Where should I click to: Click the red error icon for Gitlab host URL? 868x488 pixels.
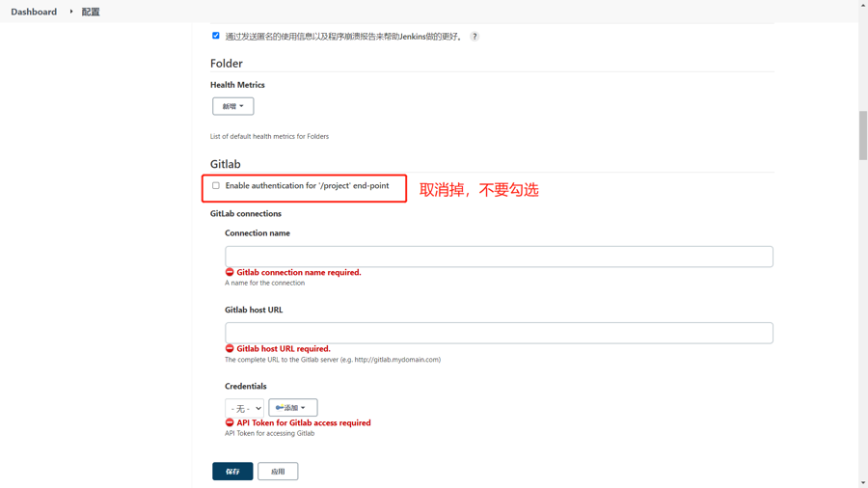click(x=230, y=348)
